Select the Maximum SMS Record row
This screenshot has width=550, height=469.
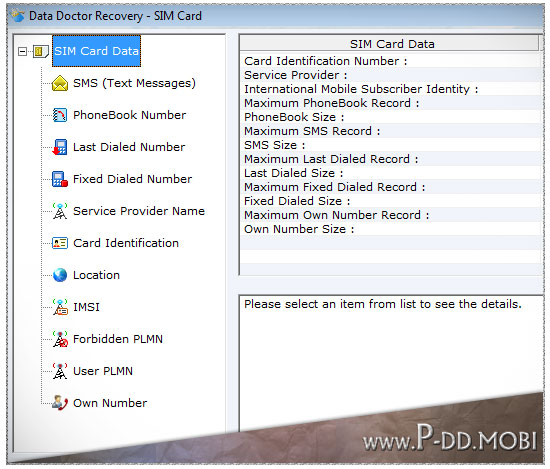point(390,131)
